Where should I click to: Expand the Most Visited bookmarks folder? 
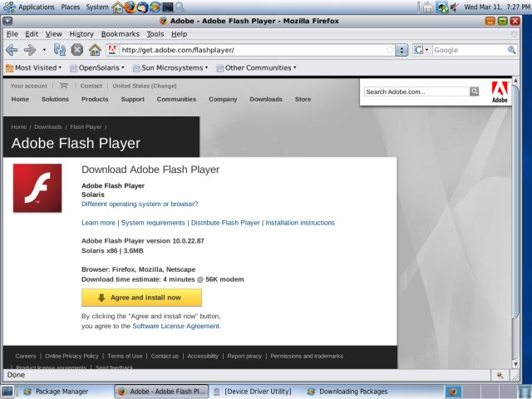coord(33,68)
